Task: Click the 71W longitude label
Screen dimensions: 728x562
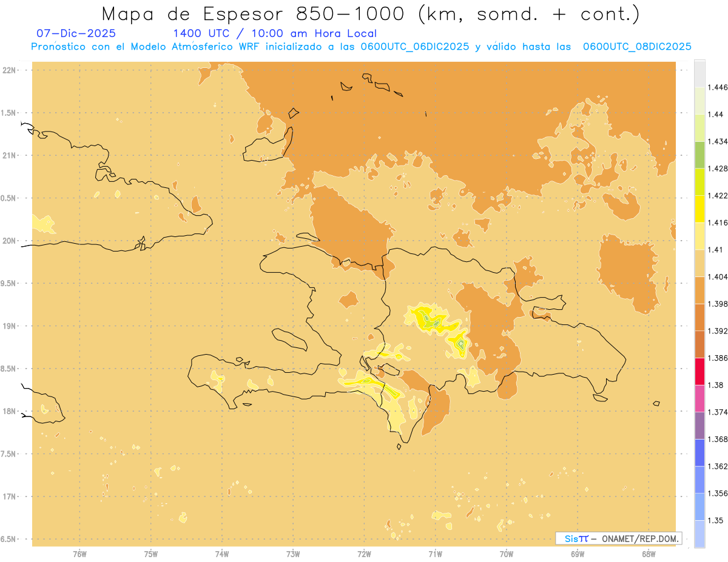Action: (435, 554)
